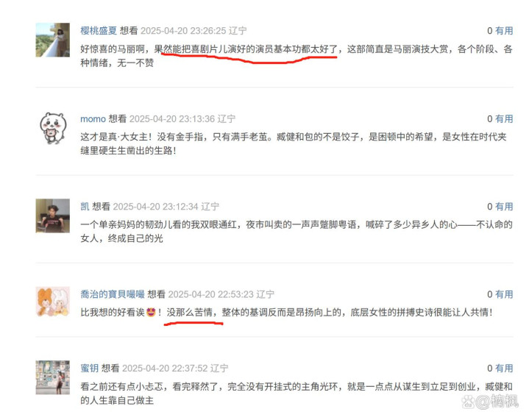Mark 喬治的寶貝嘬嘬's review as 有用
Viewport: 529px width, 420px height.
point(504,294)
